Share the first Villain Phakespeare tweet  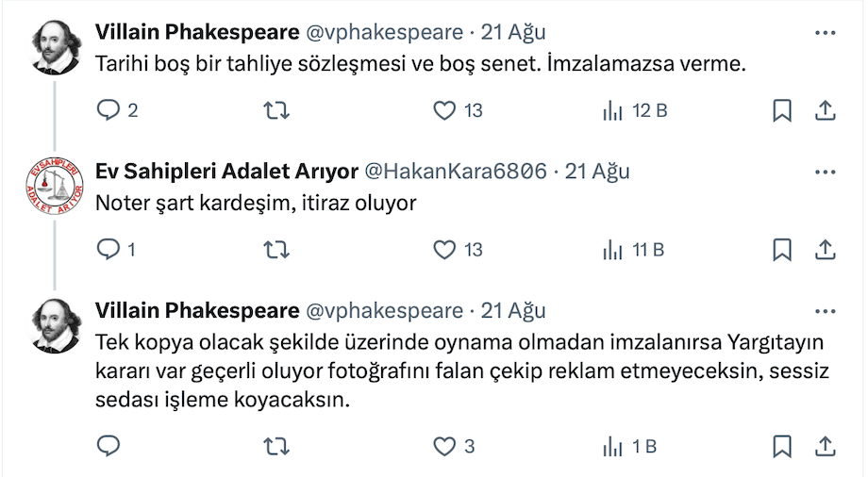tap(824, 110)
